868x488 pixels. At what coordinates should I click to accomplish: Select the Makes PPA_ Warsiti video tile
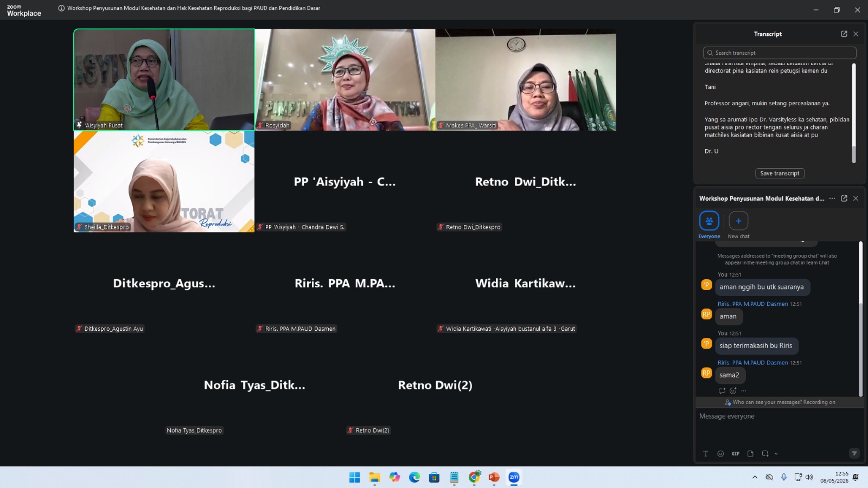pos(526,80)
